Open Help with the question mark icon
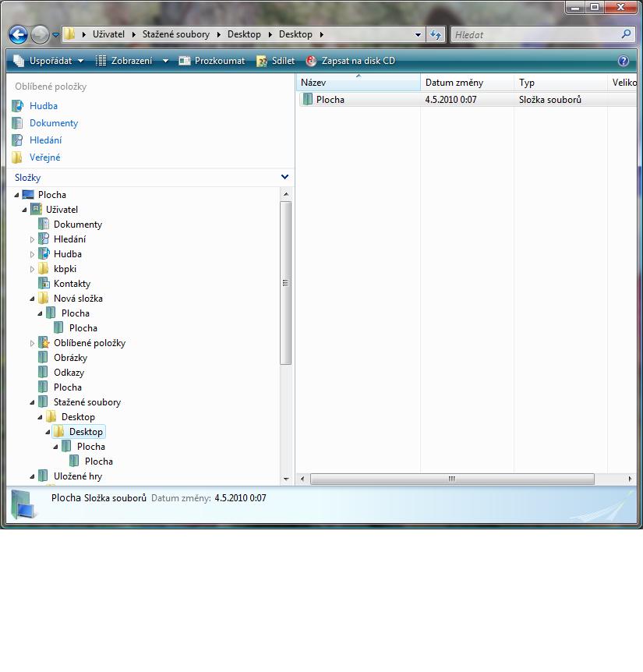The height and width of the screenshot is (672, 643). 624,61
